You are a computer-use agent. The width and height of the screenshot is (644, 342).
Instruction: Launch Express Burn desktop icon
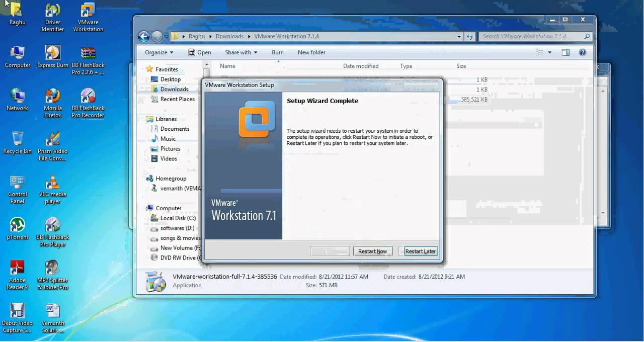52,57
